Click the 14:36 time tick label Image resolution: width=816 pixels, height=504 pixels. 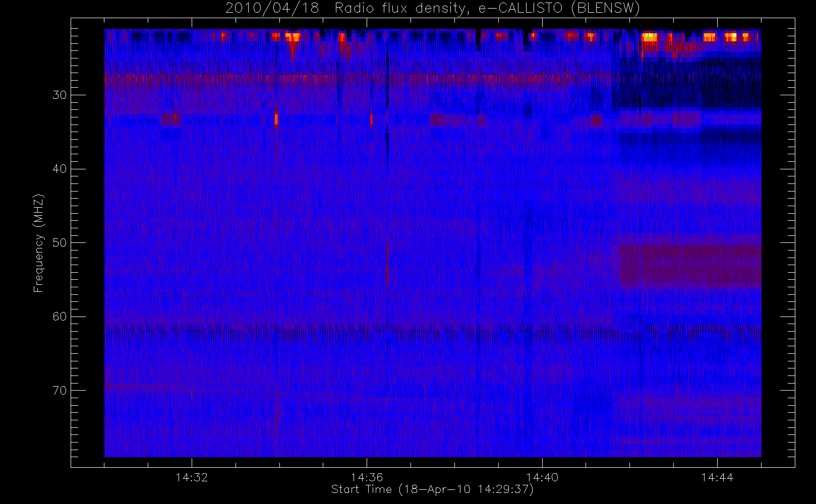(367, 477)
